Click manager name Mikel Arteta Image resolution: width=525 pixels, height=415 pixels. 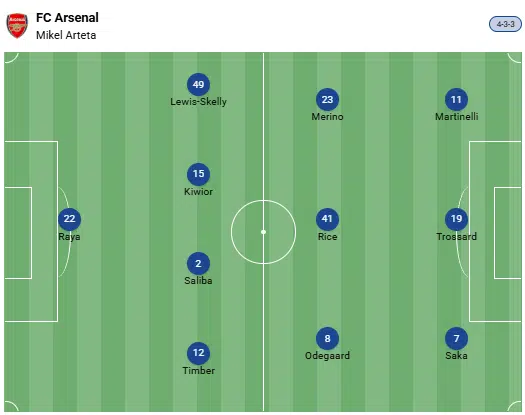click(66, 35)
